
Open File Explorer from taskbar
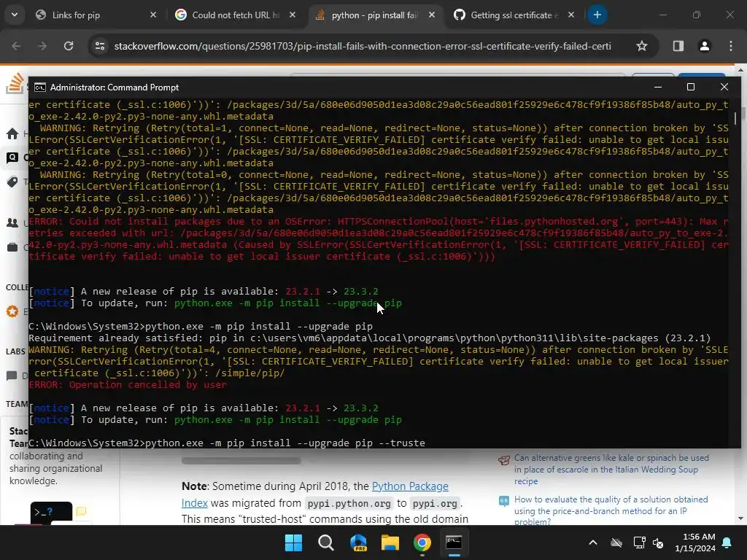(x=390, y=542)
